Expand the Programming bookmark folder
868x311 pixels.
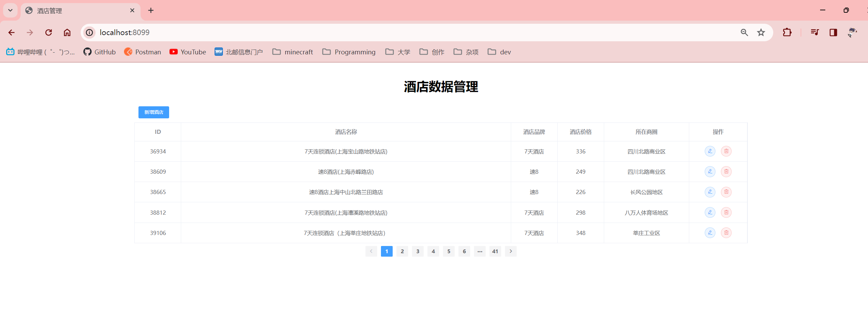(349, 52)
